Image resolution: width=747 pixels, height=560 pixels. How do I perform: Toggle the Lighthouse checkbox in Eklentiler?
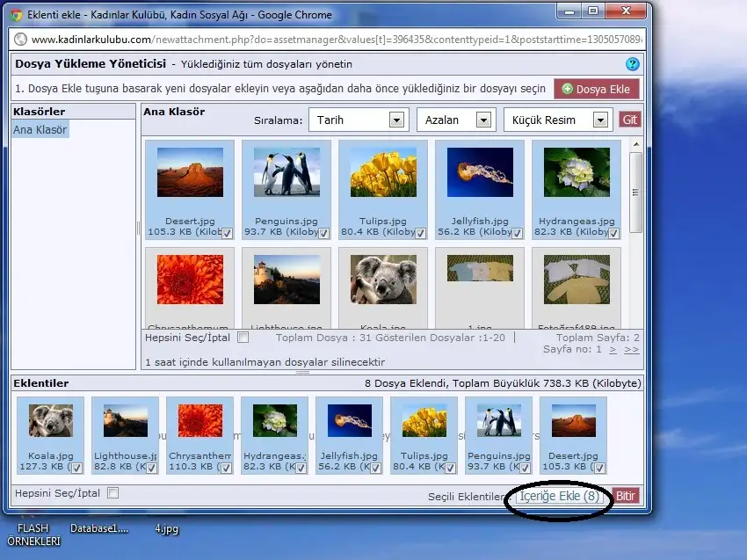151,468
